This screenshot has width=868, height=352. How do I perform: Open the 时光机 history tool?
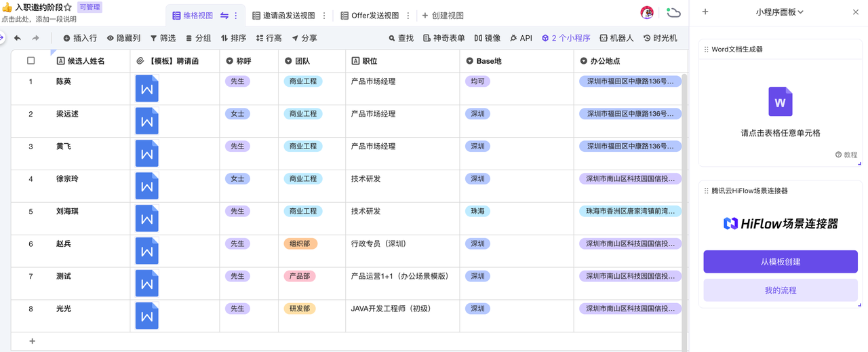(x=660, y=39)
